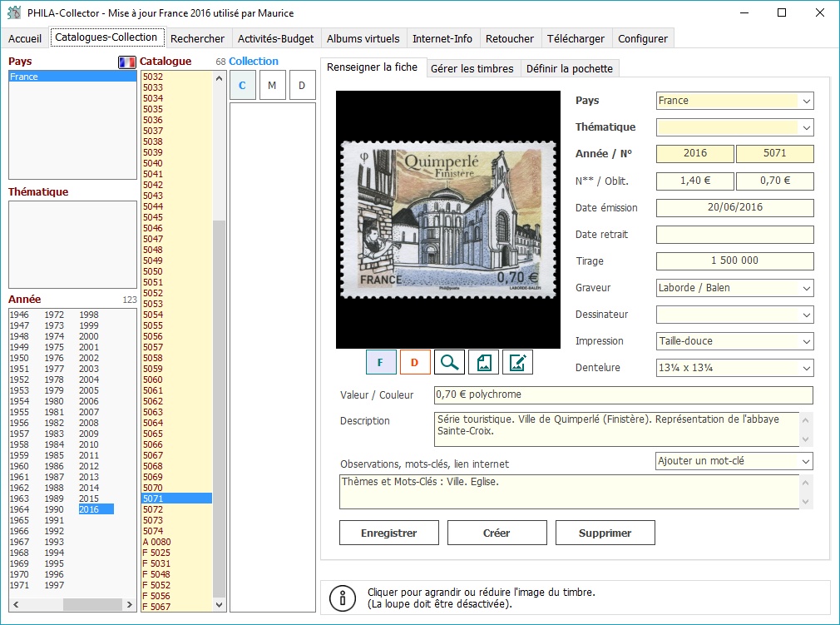Screen dimensions: 840x625
Task: Open the Accueil tab
Action: 25,38
